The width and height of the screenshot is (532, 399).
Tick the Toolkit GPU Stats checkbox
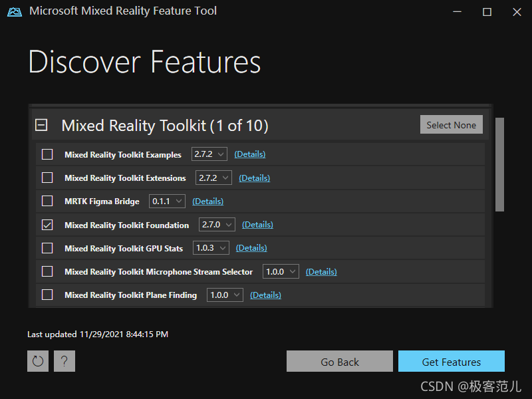click(x=47, y=248)
